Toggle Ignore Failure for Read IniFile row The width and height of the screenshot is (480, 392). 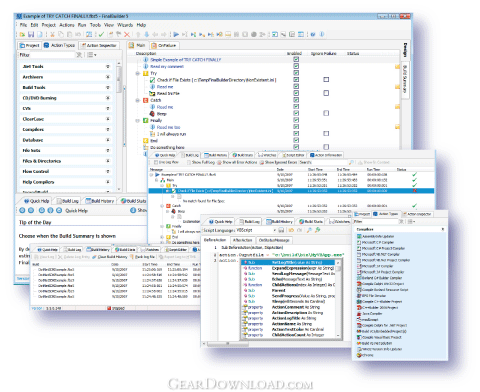[326, 93]
